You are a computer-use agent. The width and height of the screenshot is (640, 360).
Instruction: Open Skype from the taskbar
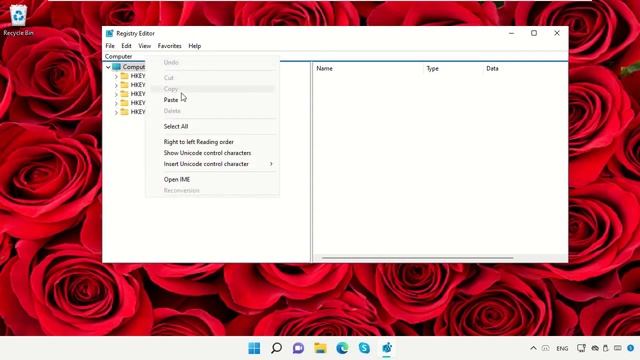coord(364,348)
